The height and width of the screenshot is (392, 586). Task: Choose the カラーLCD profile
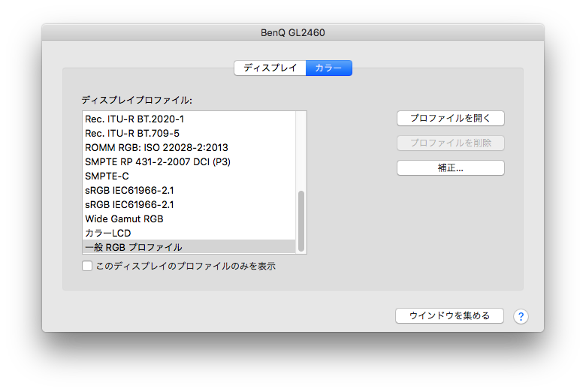(189, 233)
